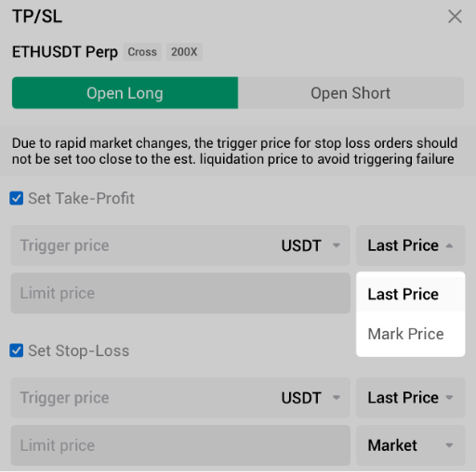
Task: Switch to the Open Short tab
Action: (350, 93)
